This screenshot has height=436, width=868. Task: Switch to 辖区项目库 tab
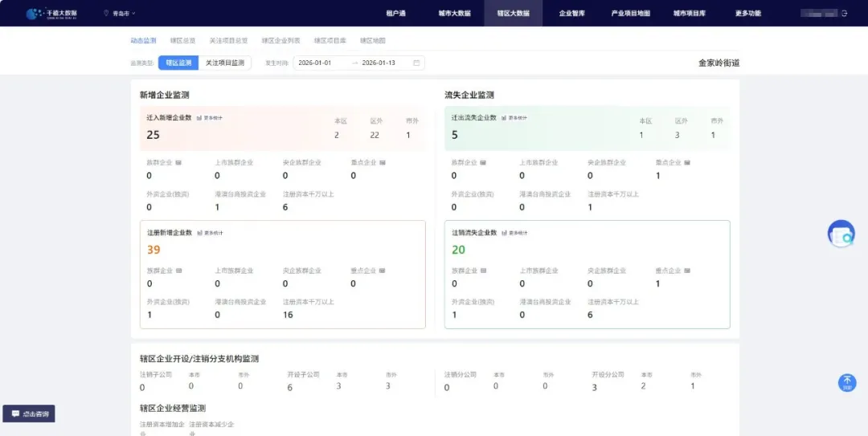[330, 40]
